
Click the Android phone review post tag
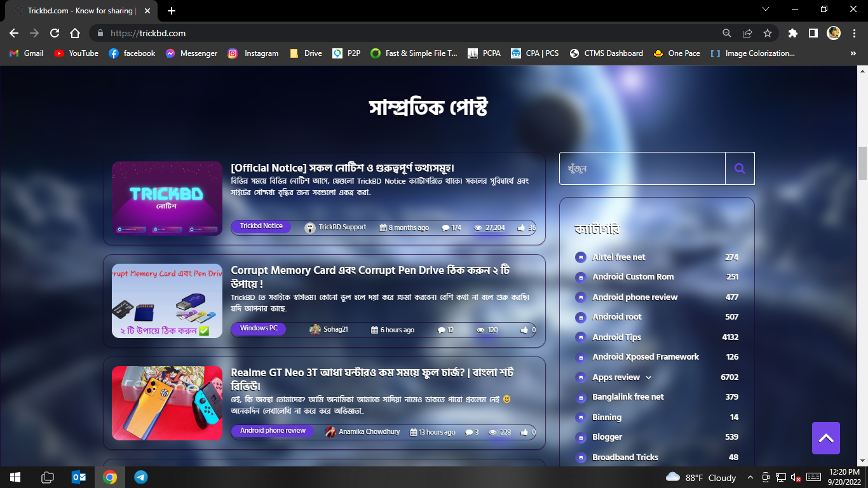pyautogui.click(x=273, y=431)
